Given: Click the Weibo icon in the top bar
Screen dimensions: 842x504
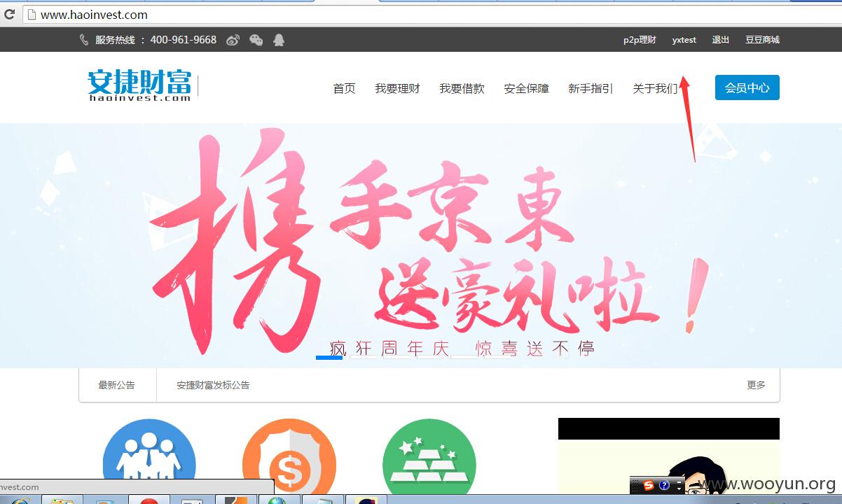Looking at the screenshot, I should pyautogui.click(x=233, y=40).
